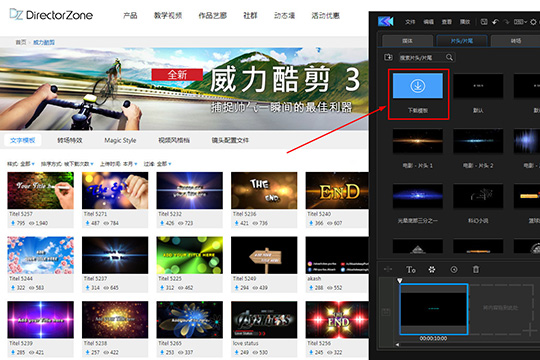This screenshot has height=360, width=540.
Task: Select the title text "To" tool above the timeline
Action: coord(411,270)
